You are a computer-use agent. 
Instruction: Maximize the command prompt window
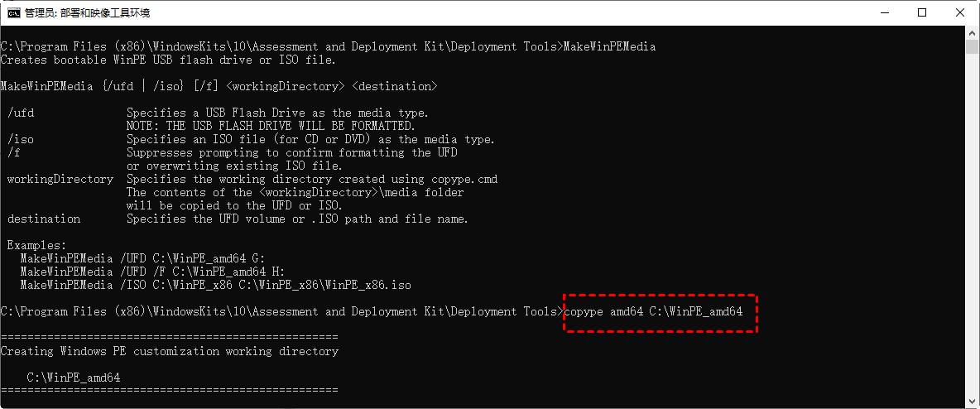[922, 13]
